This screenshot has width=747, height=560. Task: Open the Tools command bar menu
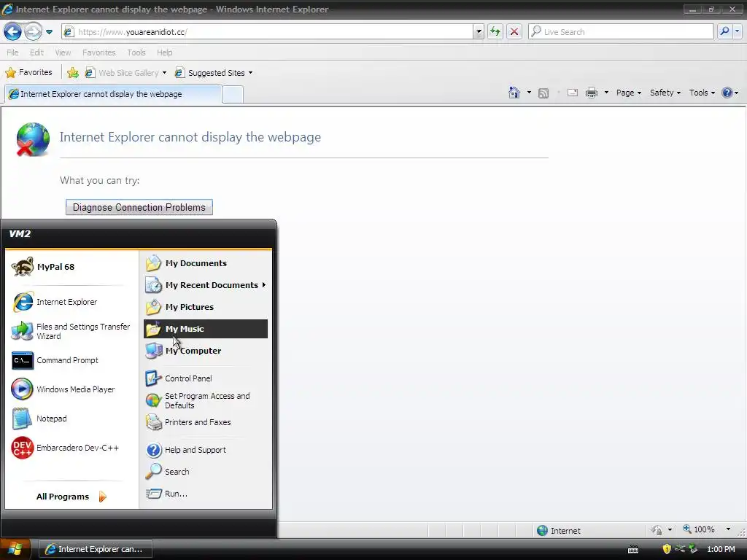click(702, 93)
